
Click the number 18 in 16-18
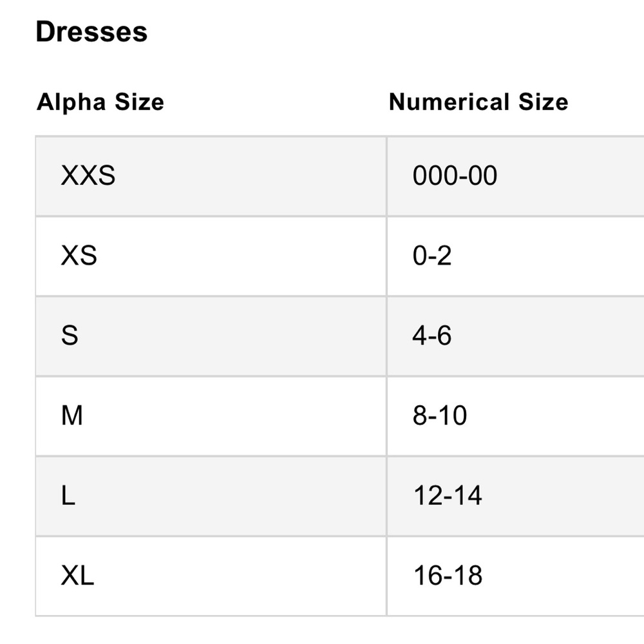click(x=468, y=575)
